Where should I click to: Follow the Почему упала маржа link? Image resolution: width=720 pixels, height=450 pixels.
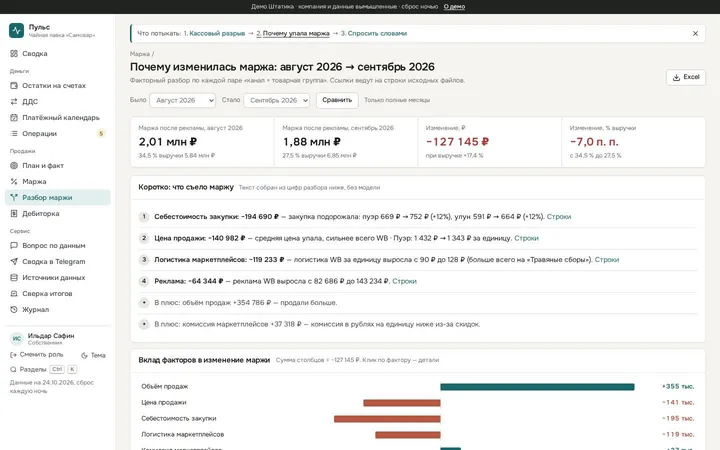(296, 34)
